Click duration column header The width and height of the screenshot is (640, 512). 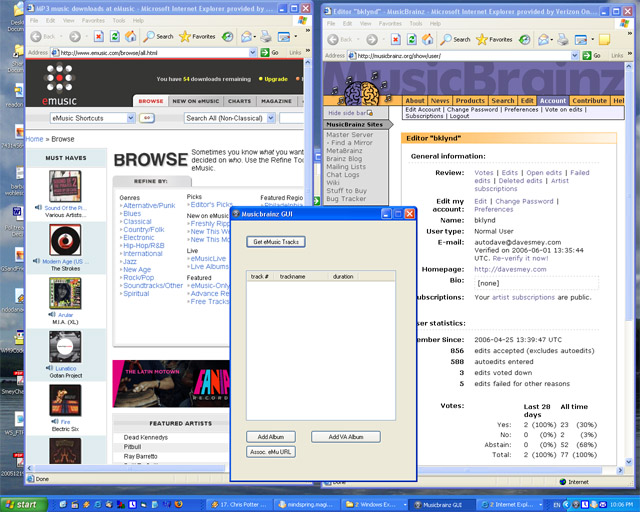click(x=344, y=276)
